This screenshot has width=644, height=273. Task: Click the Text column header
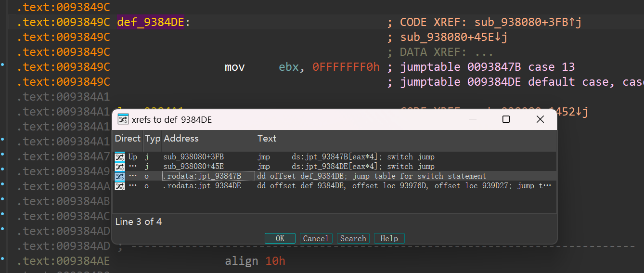click(267, 139)
